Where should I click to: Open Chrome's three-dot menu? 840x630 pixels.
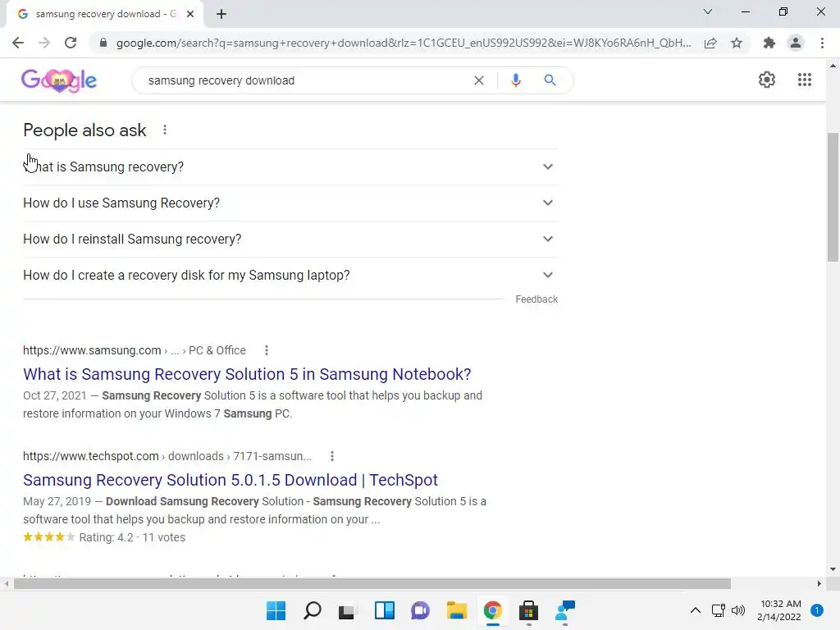tap(822, 43)
